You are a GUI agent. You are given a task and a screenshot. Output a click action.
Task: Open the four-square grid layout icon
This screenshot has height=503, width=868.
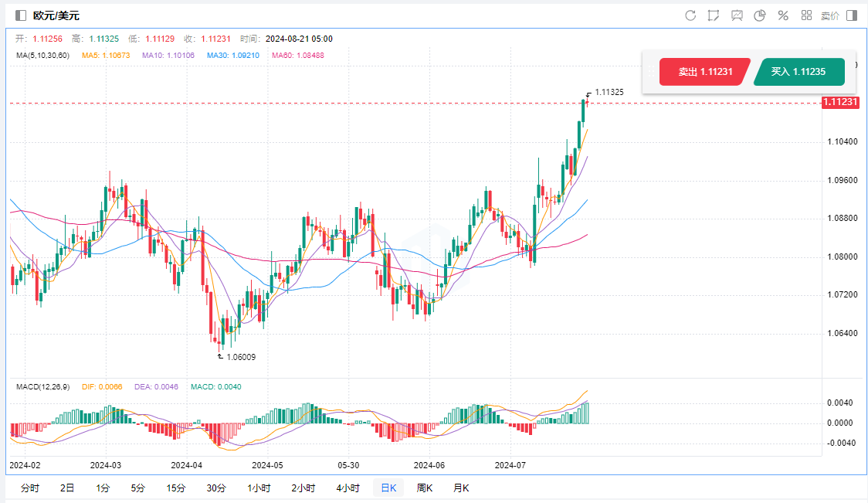pyautogui.click(x=806, y=15)
